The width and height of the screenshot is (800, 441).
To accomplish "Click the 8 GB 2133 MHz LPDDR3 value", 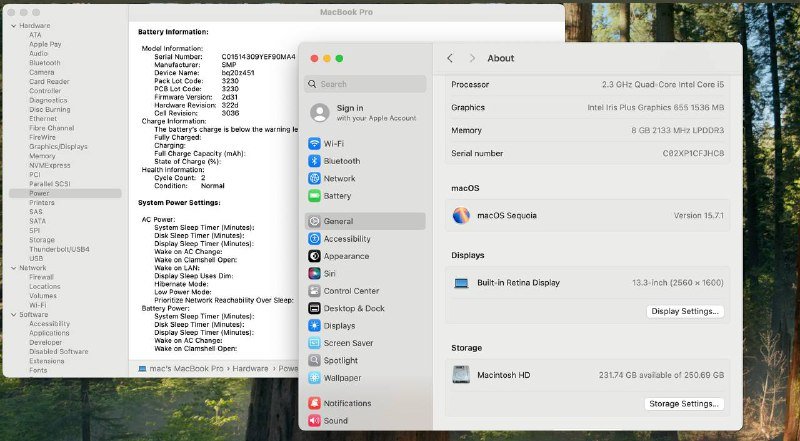I will pyautogui.click(x=678, y=130).
